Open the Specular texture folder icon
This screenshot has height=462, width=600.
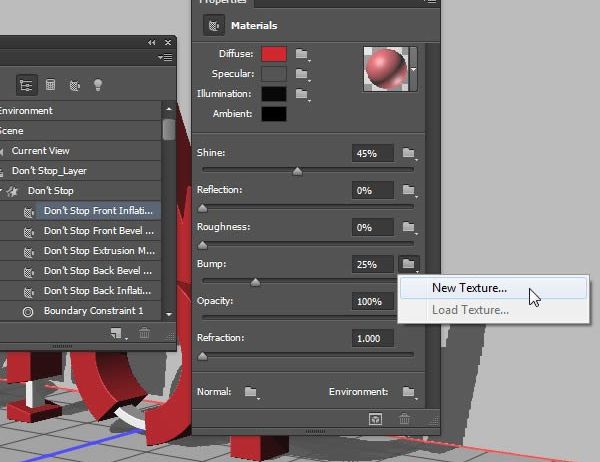click(x=302, y=74)
